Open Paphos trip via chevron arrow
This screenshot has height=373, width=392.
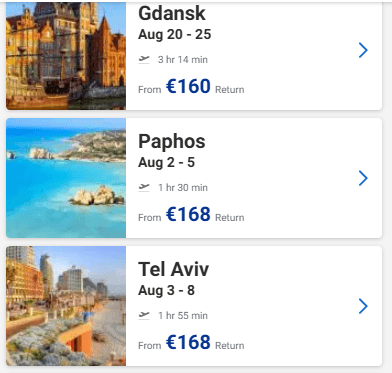363,178
